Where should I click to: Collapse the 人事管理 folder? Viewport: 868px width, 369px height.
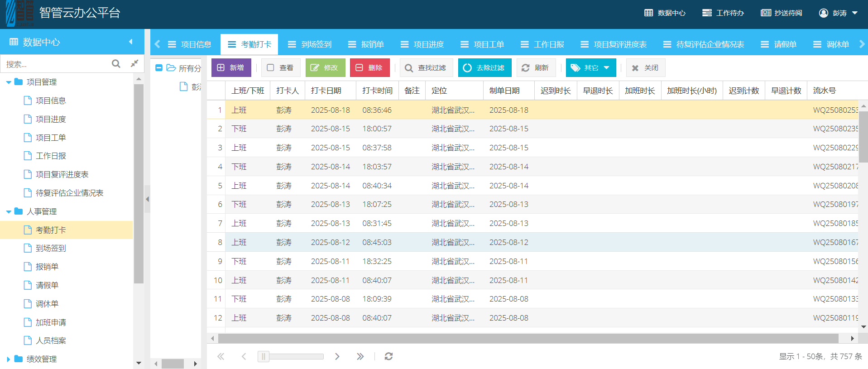pyautogui.click(x=9, y=212)
